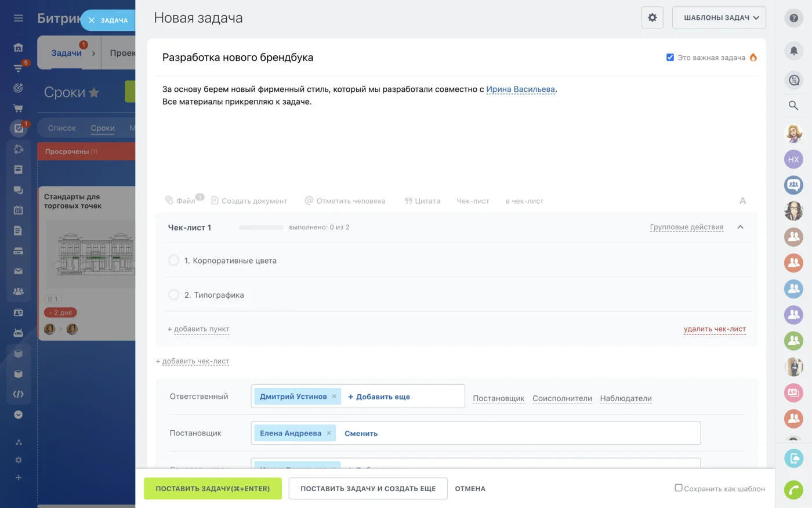Click the green phone call icon
Image resolution: width=812 pixels, height=508 pixels.
coord(793,489)
